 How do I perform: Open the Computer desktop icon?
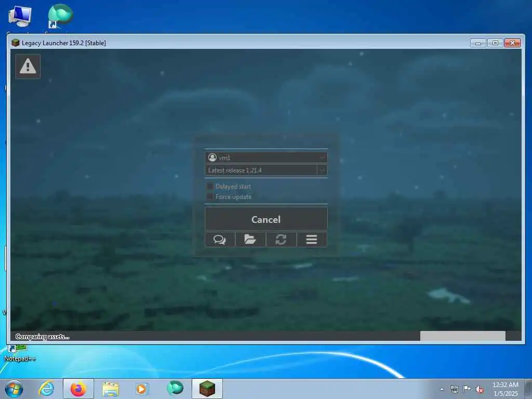point(20,17)
